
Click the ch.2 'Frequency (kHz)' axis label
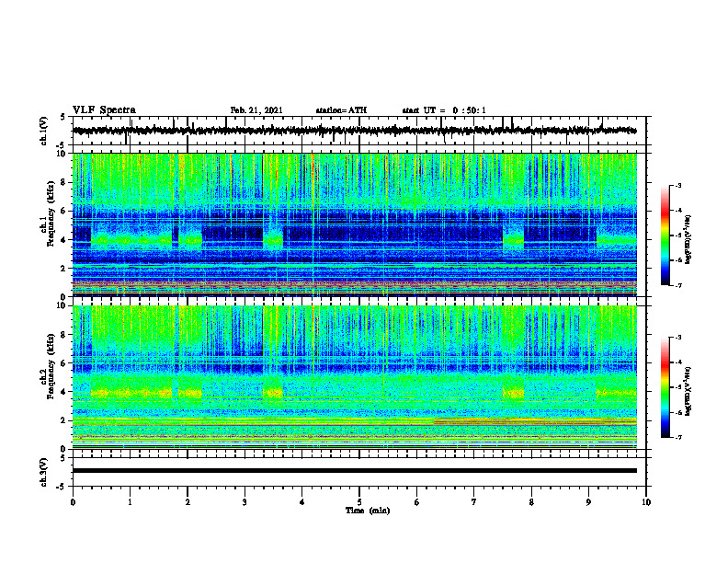pyautogui.click(x=51, y=366)
